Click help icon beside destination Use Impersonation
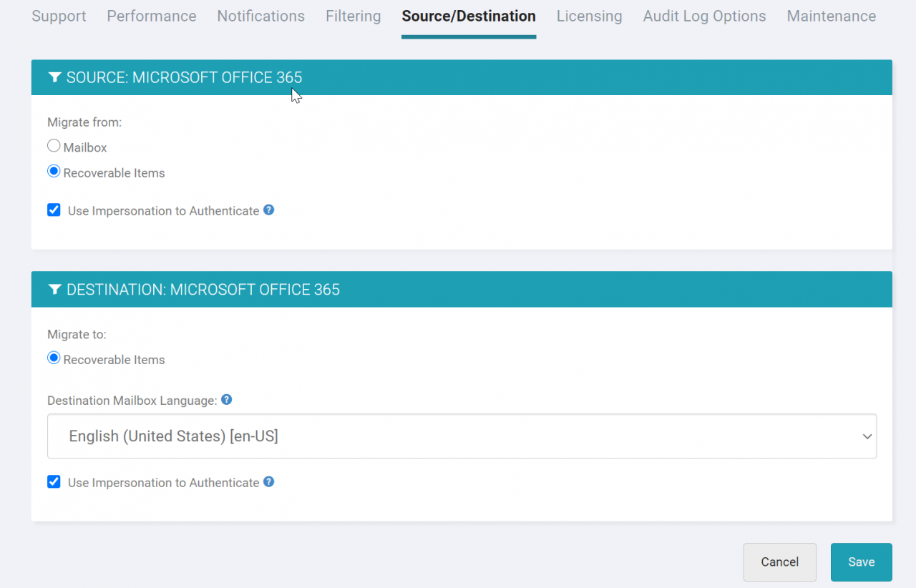The height and width of the screenshot is (588, 916). click(x=268, y=481)
